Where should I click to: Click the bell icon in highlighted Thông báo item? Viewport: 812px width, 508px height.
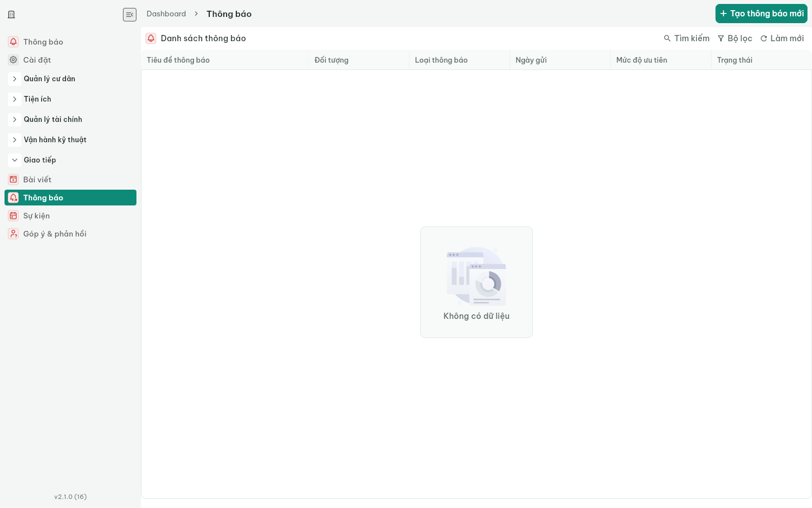(x=14, y=198)
